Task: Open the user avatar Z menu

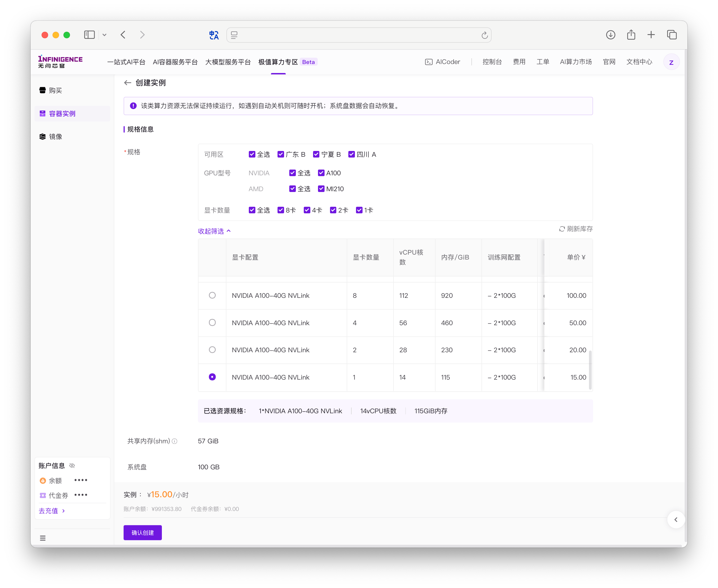Action: click(x=671, y=62)
